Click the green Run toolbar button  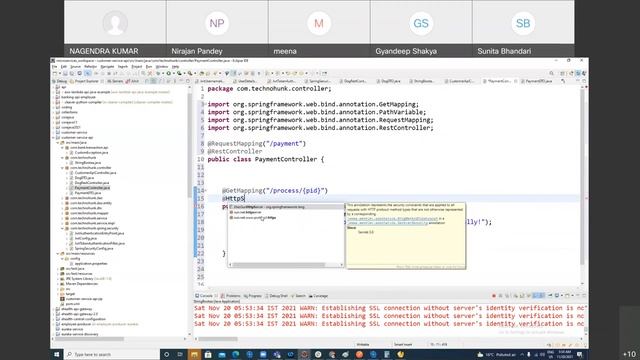coord(168,73)
